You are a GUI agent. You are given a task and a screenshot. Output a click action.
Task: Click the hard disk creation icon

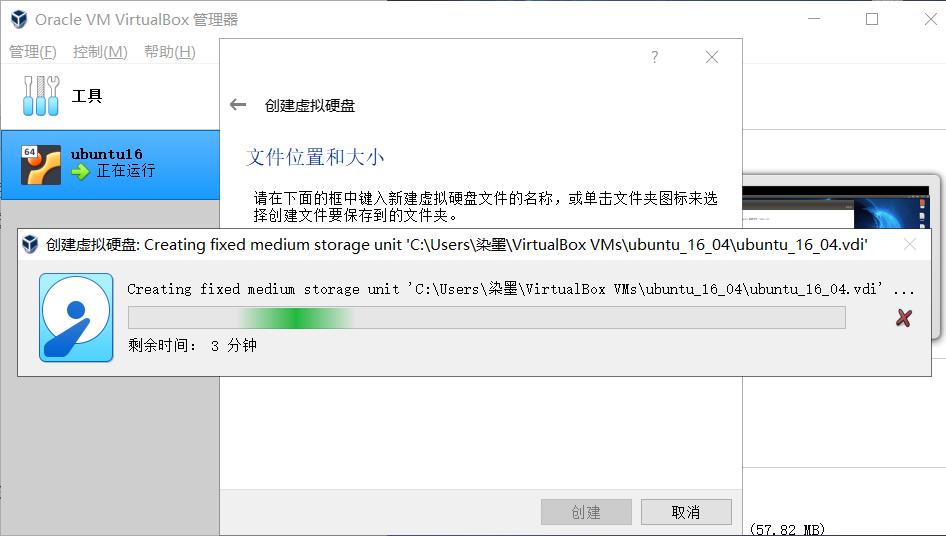tap(76, 317)
